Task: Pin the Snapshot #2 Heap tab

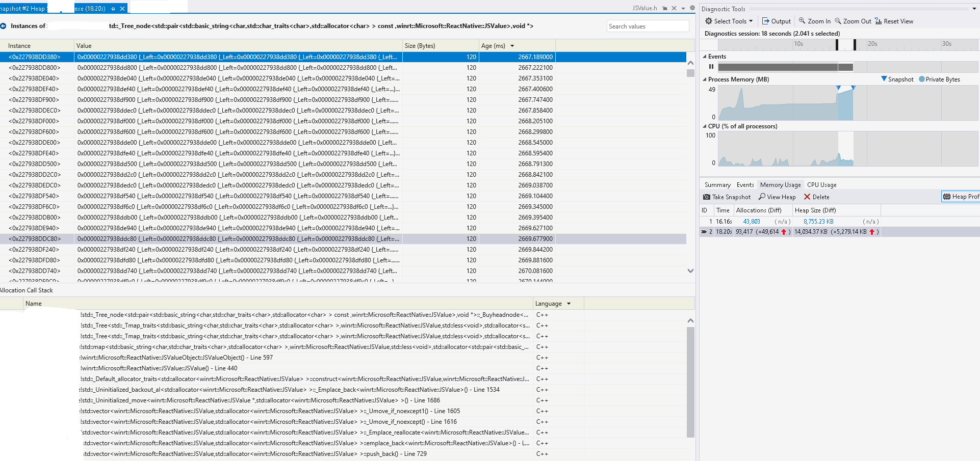Action: [113, 9]
